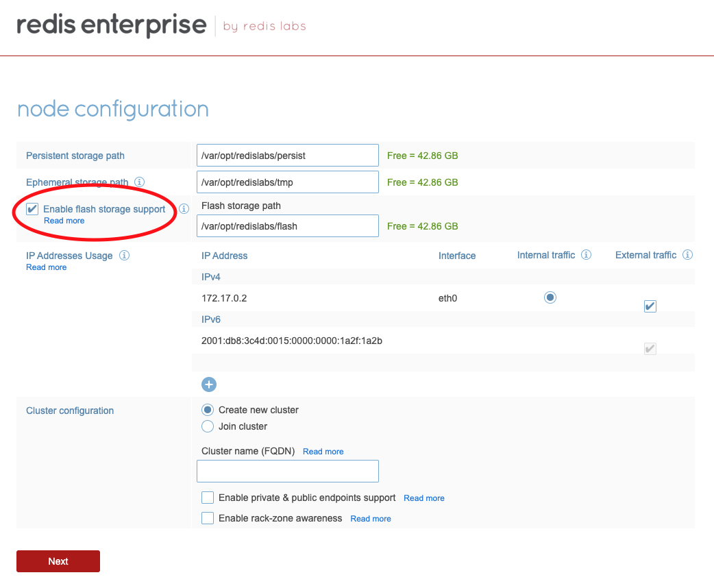Select the Join cluster radio option
The height and width of the screenshot is (588, 714).
tap(208, 426)
